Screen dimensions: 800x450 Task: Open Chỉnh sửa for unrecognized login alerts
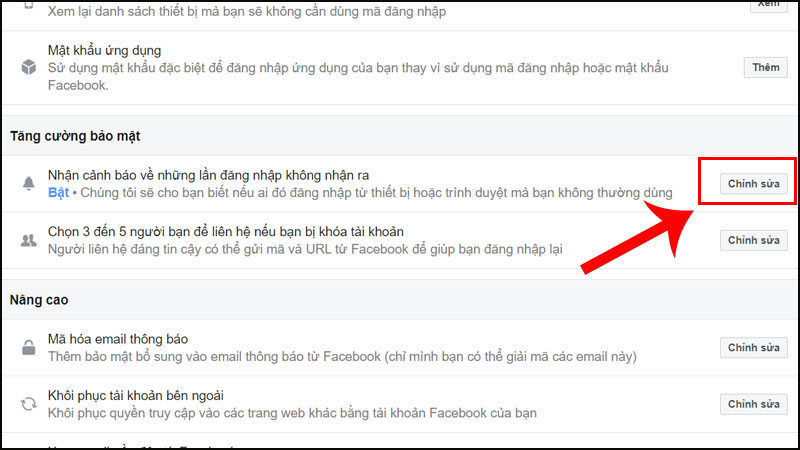point(754,184)
